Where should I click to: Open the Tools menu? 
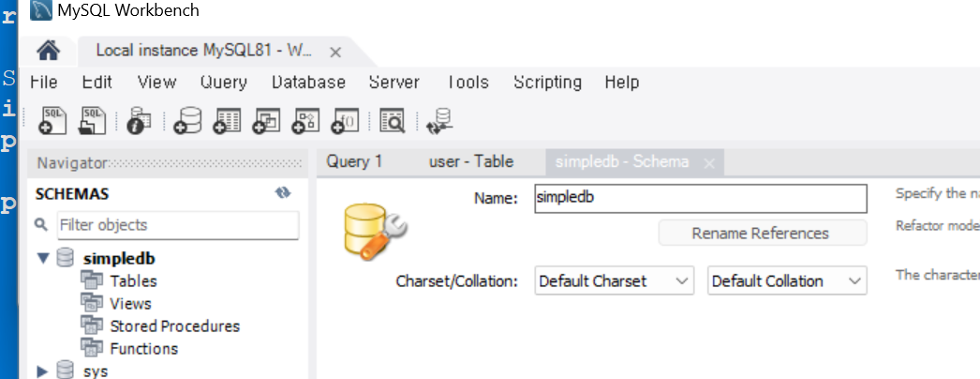coord(467,82)
